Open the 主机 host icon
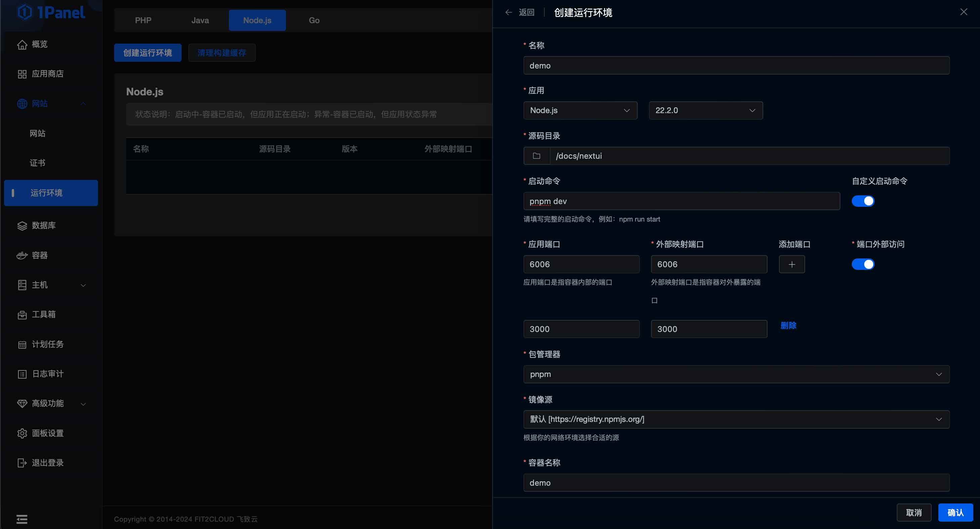 (22, 285)
